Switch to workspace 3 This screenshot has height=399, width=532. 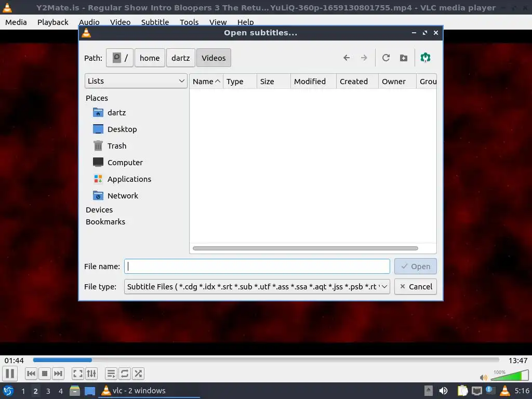[x=48, y=391]
